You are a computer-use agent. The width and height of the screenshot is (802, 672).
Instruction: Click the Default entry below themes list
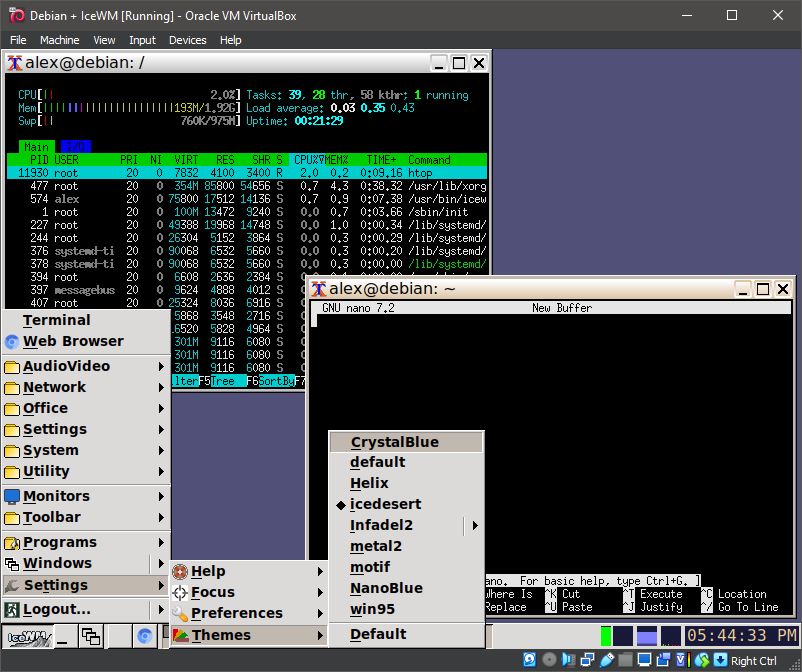click(x=378, y=634)
